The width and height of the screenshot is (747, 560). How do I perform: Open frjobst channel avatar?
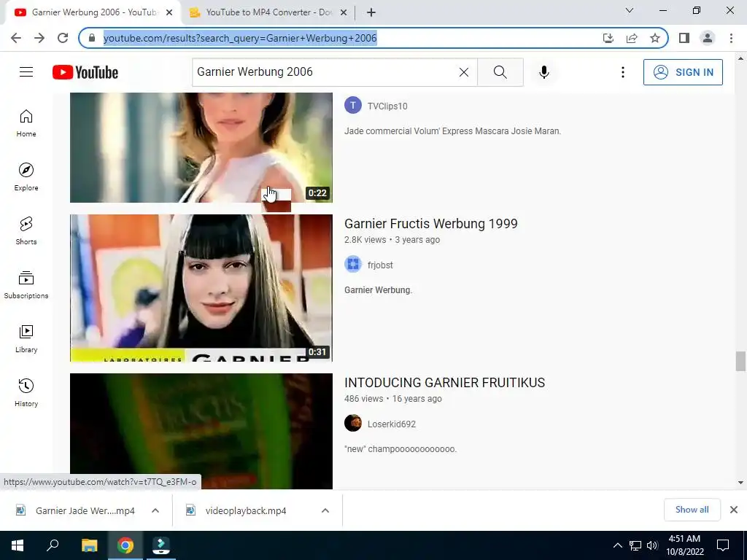tap(353, 265)
